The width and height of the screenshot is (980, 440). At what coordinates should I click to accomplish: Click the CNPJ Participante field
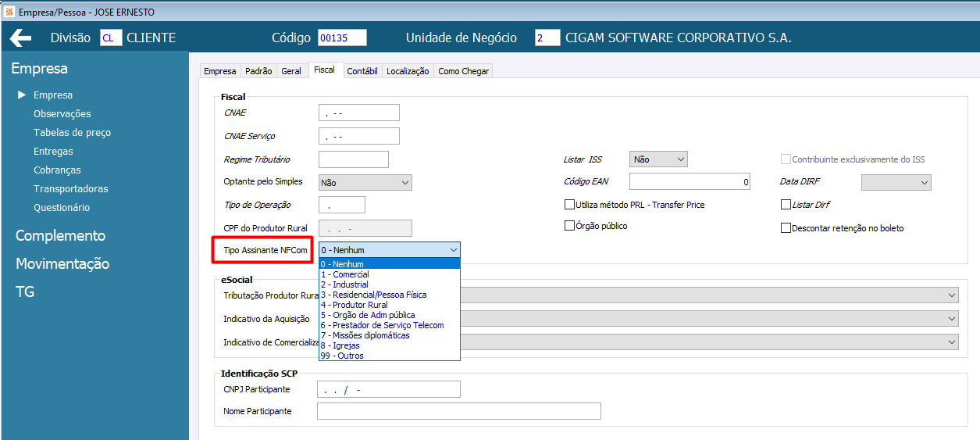[x=389, y=389]
